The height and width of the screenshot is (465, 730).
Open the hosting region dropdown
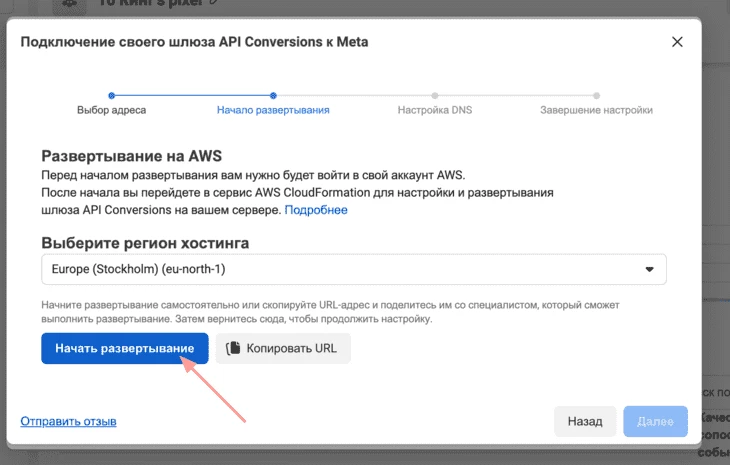pos(354,269)
